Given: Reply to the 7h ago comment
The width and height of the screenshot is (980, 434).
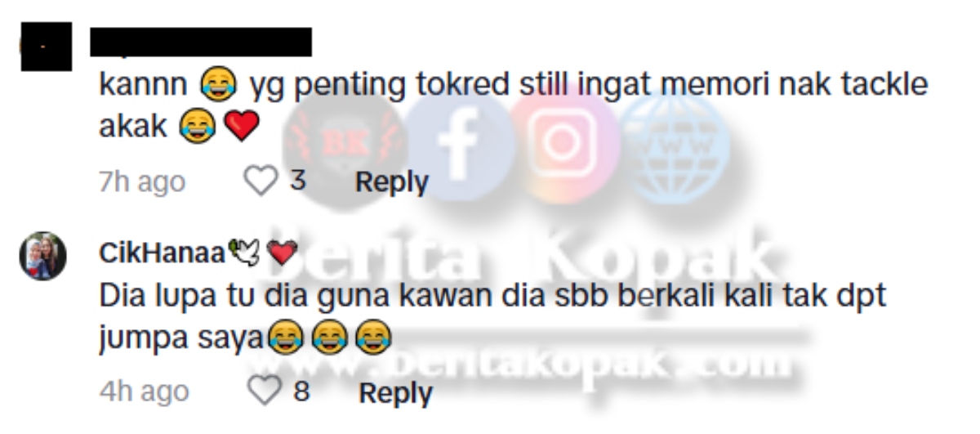Looking at the screenshot, I should (x=391, y=181).
